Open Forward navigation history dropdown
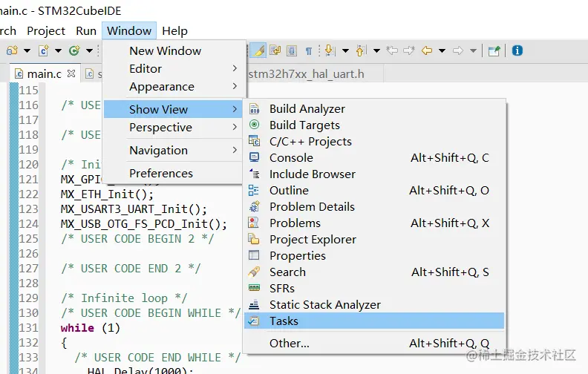The width and height of the screenshot is (588, 374). [x=473, y=50]
